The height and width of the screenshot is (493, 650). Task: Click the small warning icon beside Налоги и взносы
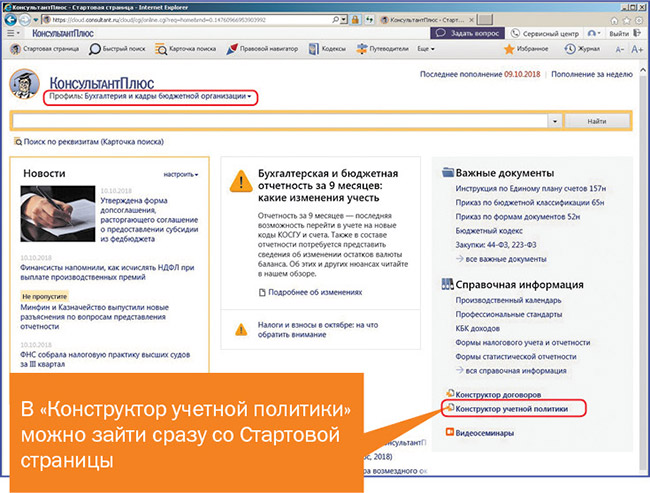pos(241,330)
